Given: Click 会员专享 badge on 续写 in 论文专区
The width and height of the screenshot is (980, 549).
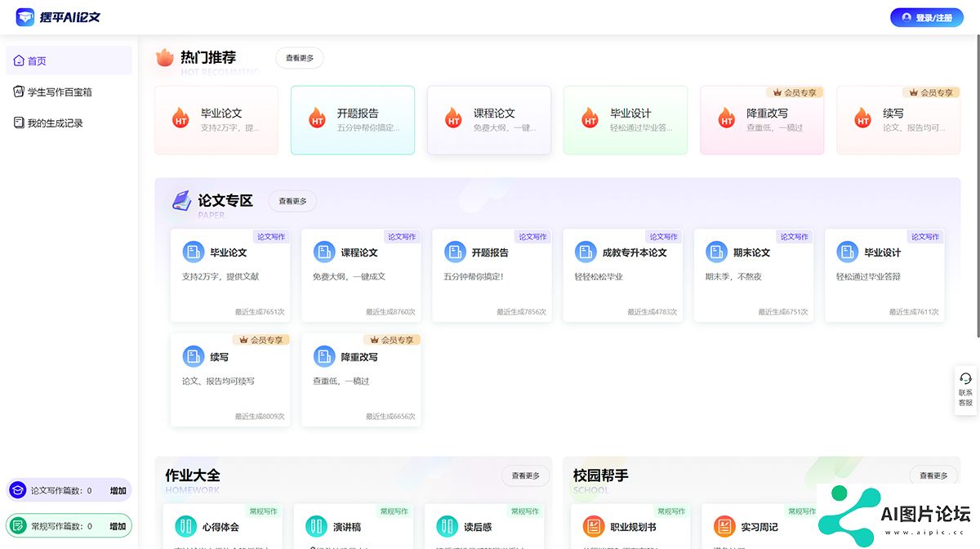Looking at the screenshot, I should coord(261,340).
